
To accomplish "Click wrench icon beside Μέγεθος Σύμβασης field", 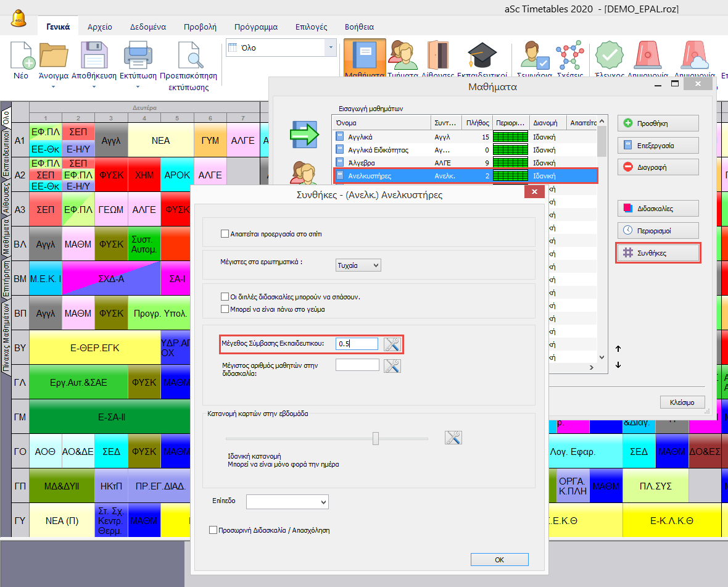I will coord(392,344).
